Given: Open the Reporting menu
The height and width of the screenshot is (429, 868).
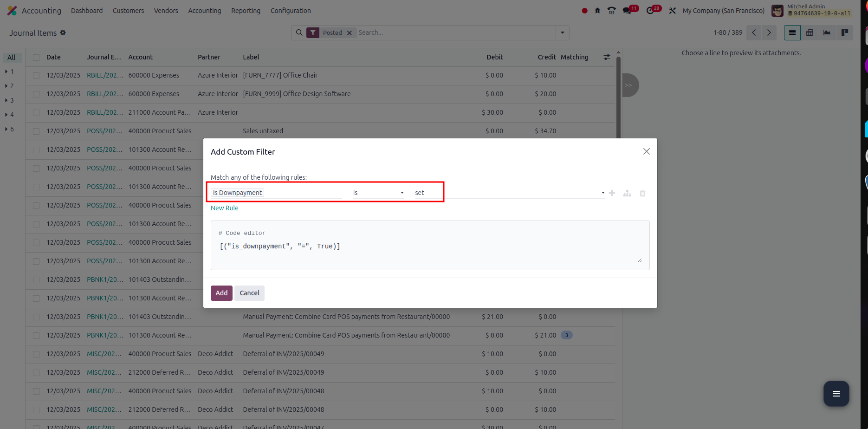Looking at the screenshot, I should pyautogui.click(x=246, y=11).
